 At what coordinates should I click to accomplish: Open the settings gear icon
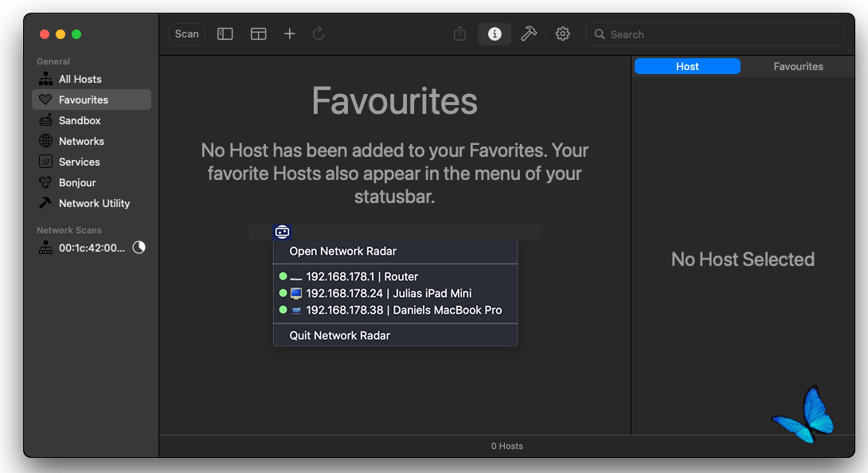pos(563,33)
